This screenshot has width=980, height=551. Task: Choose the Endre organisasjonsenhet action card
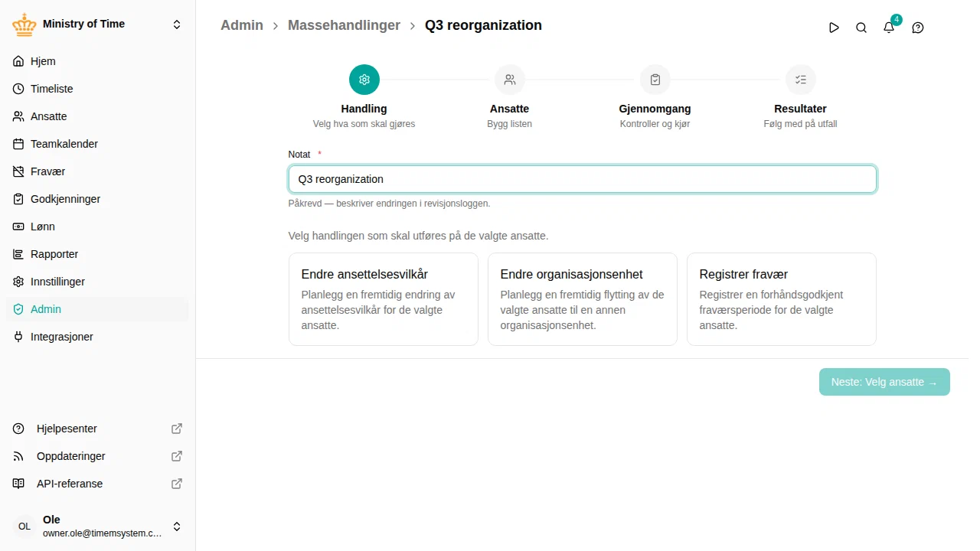click(583, 299)
